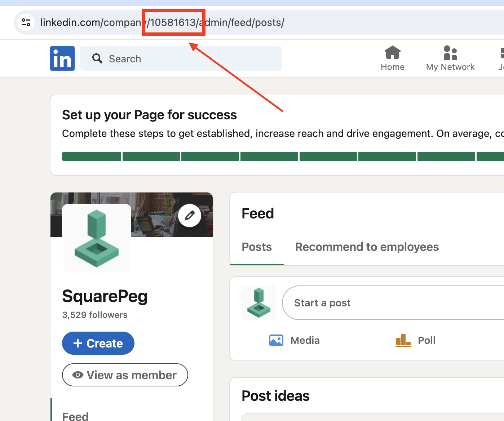
Task: Go to Home in LinkedIn navigation
Action: (x=393, y=58)
